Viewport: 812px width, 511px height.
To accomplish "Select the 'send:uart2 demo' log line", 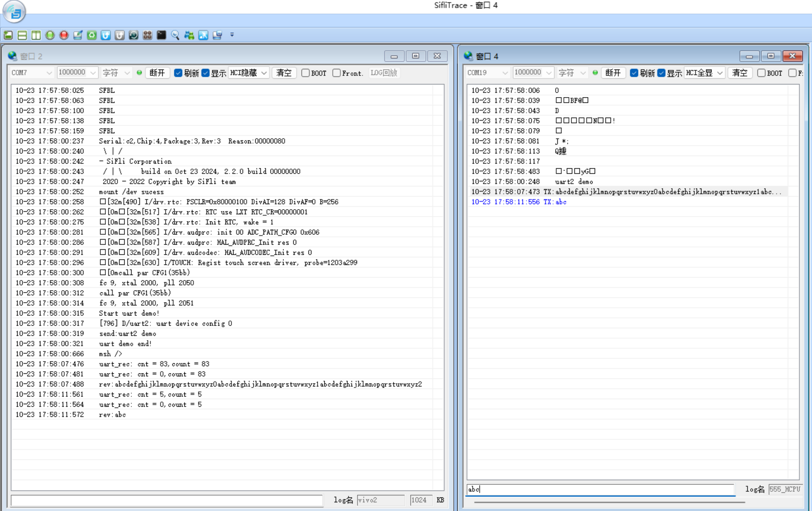I will coord(222,334).
